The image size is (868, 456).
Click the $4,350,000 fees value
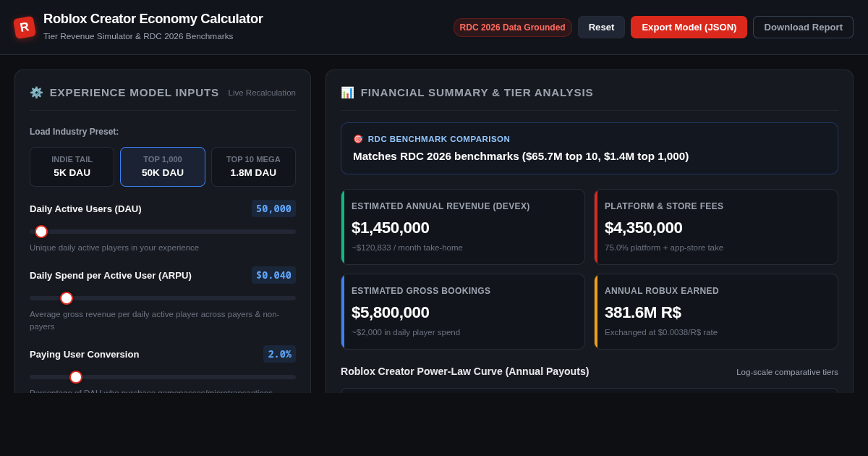click(644, 228)
